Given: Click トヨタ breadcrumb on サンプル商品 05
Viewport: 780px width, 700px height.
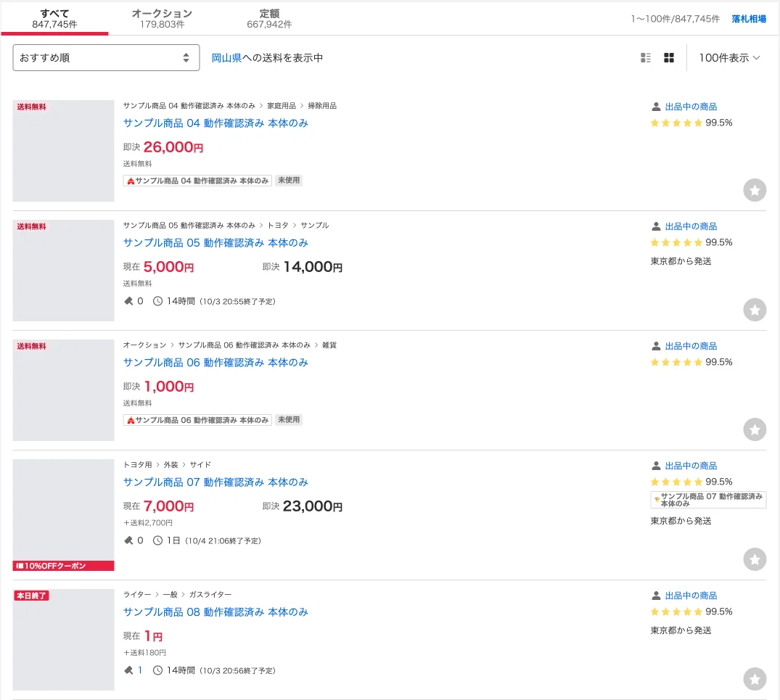Looking at the screenshot, I should 278,226.
